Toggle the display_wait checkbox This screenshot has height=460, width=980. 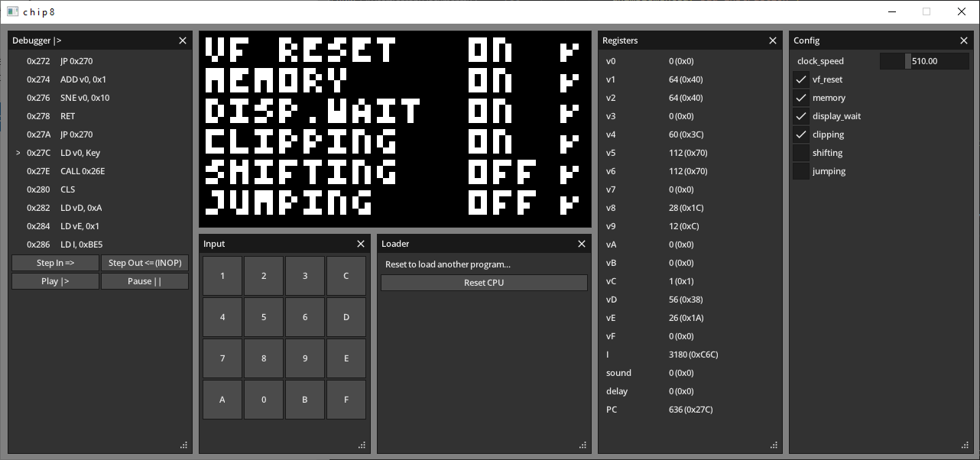(800, 116)
